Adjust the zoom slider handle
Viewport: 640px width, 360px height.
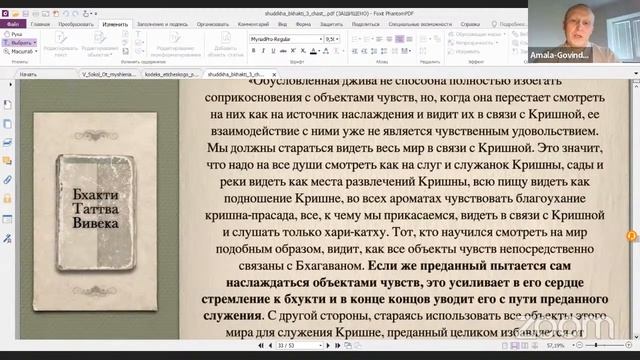(x=596, y=345)
